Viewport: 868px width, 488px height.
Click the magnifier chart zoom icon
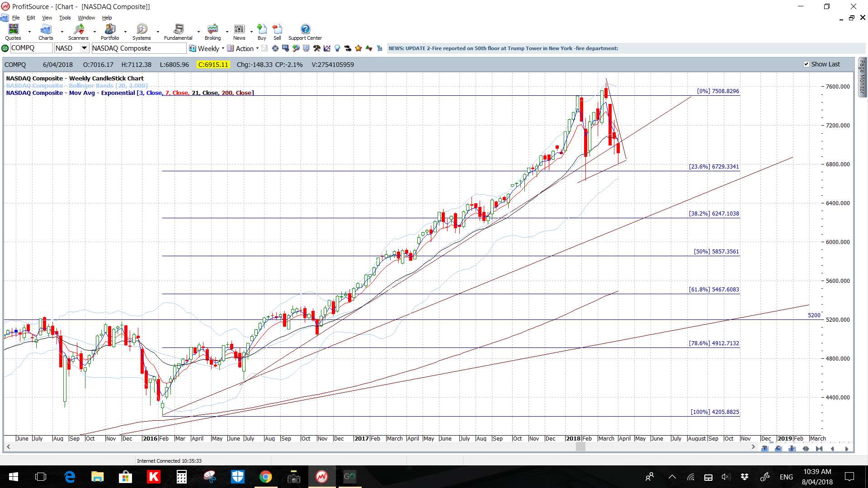pyautogui.click(x=296, y=48)
